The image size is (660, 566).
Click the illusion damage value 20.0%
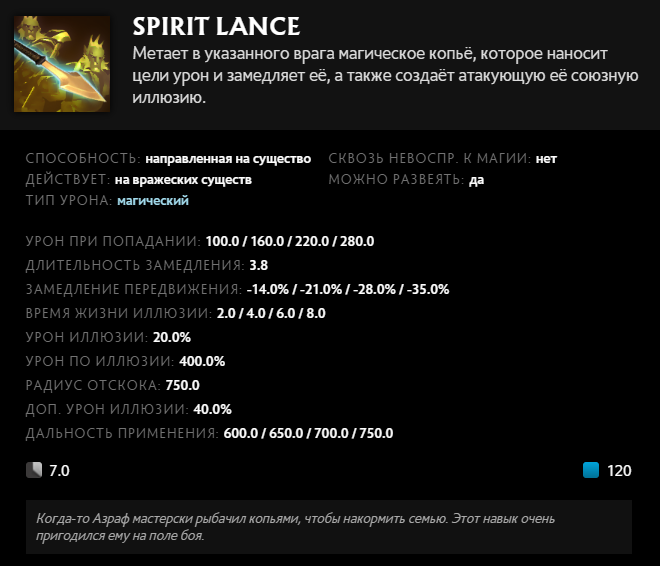pos(172,337)
